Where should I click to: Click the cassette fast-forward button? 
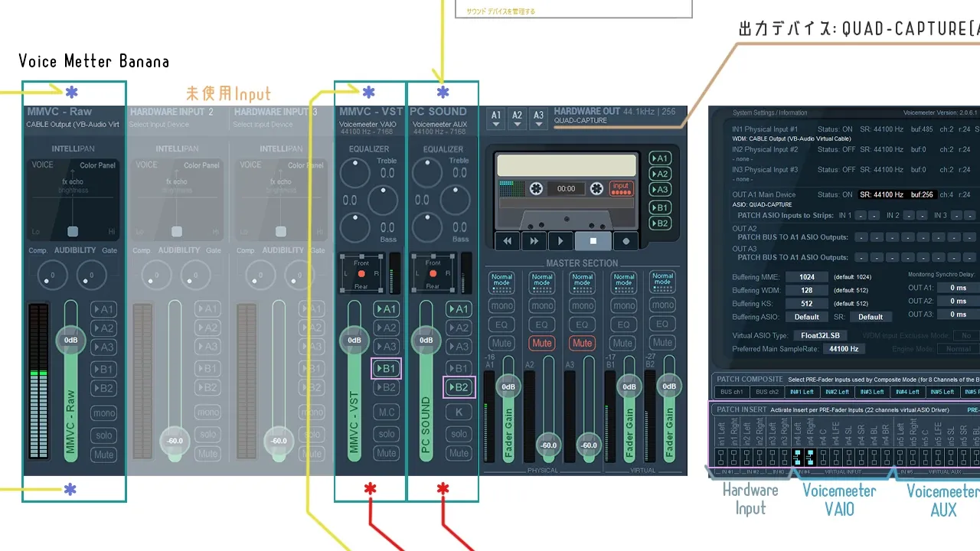534,240
